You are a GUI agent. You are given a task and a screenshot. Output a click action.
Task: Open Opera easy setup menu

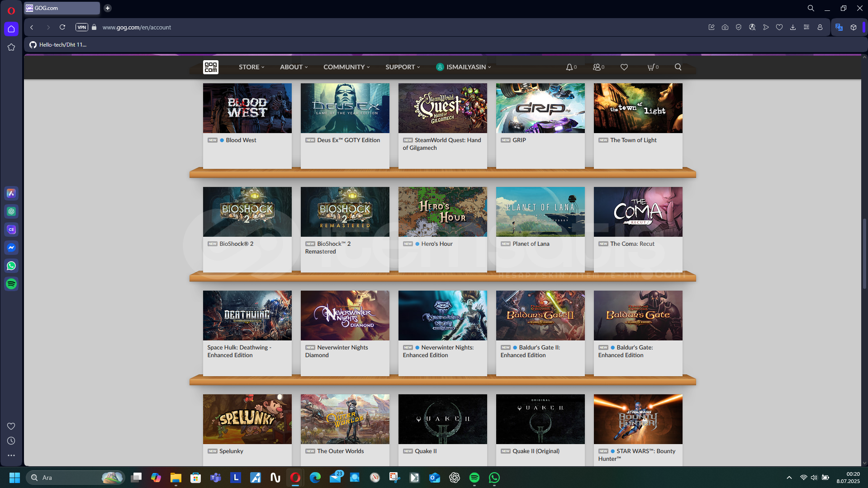(x=806, y=27)
